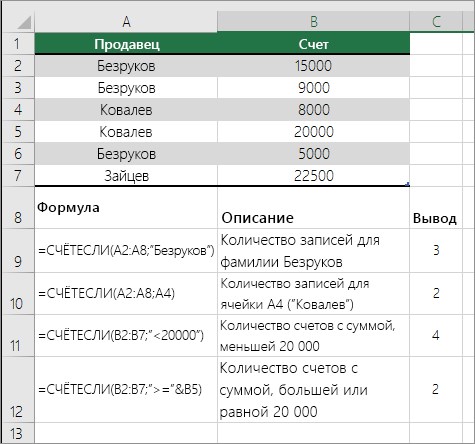Select the cell with value 8000
The height and width of the screenshot is (444, 475).
(313, 110)
